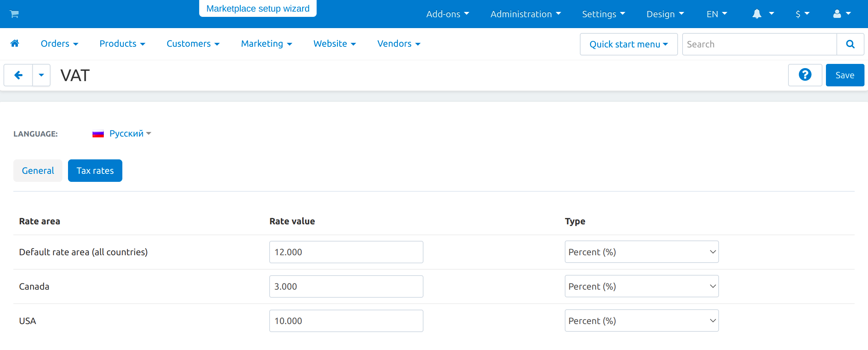Open the notifications bell menu
The height and width of the screenshot is (350, 868).
[x=763, y=14]
